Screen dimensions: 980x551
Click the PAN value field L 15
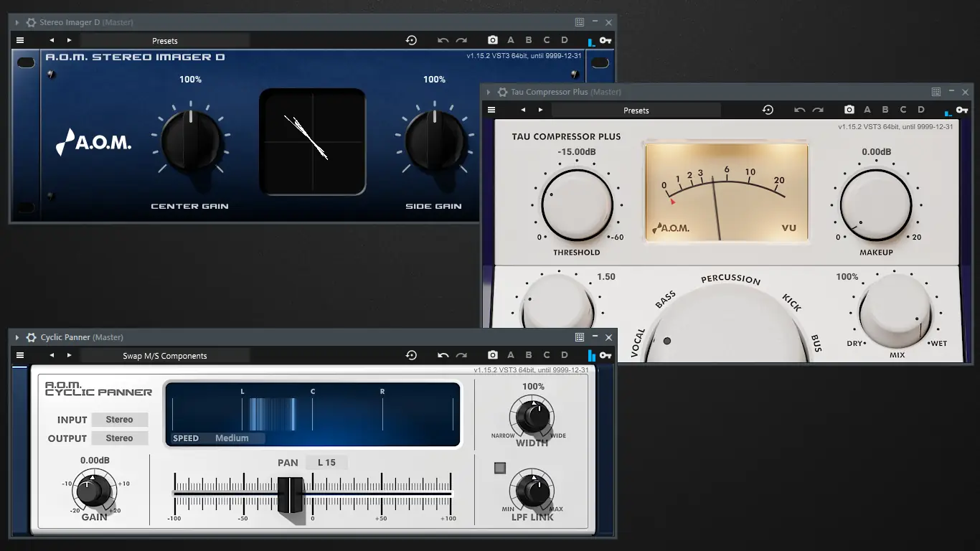[x=326, y=463]
